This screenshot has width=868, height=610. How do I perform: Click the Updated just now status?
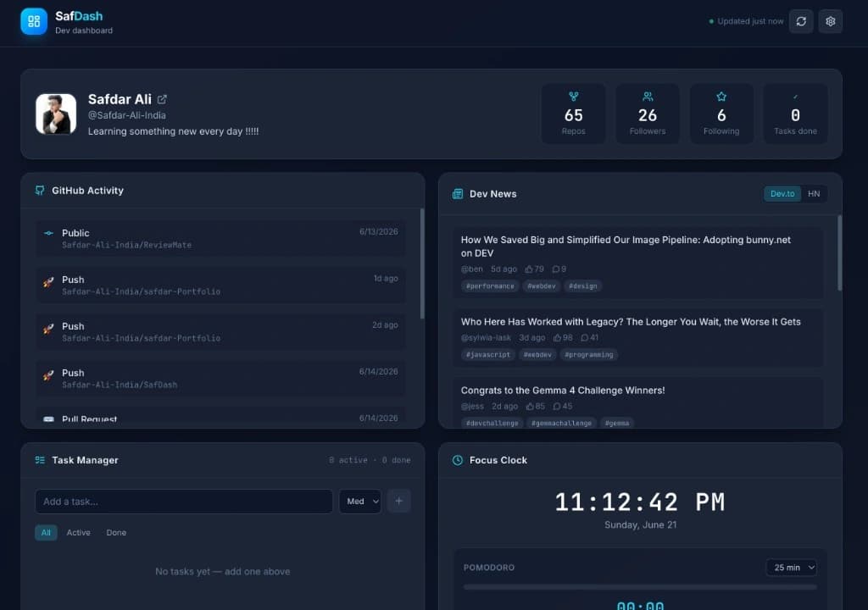pos(746,21)
